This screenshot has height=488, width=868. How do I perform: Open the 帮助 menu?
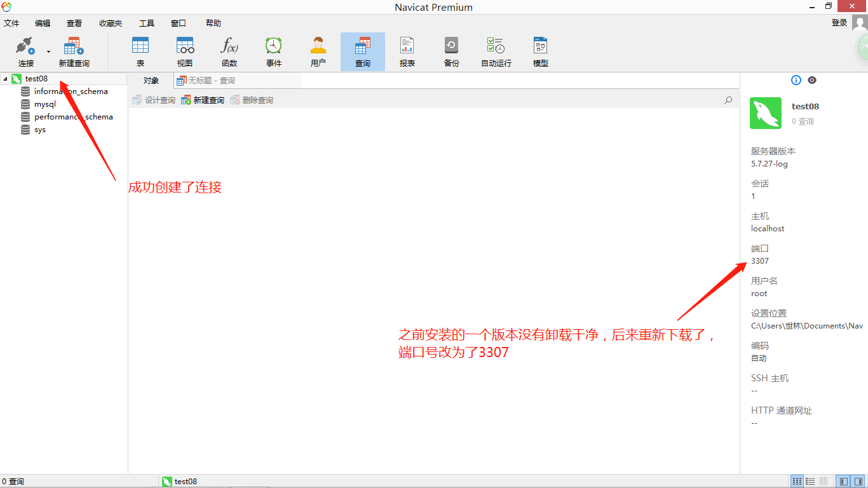tap(214, 23)
